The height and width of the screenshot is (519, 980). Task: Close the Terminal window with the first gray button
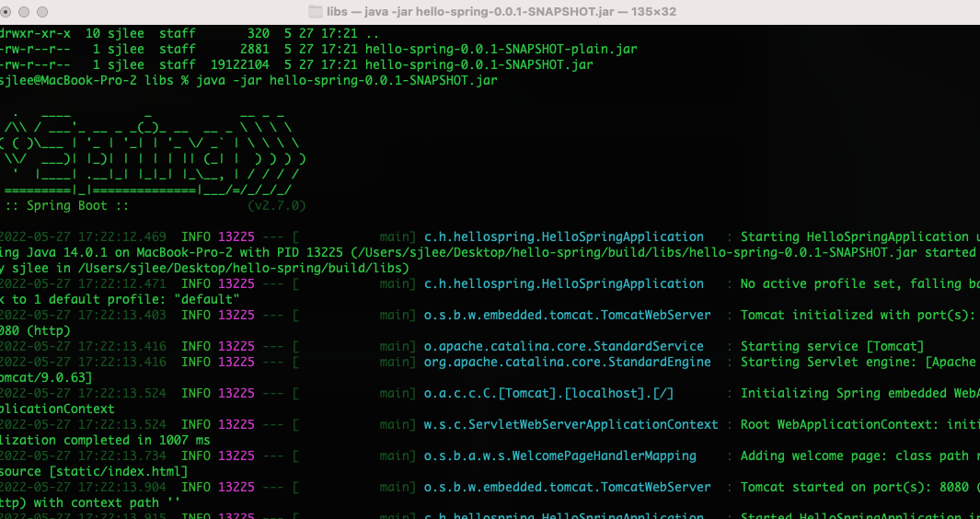click(6, 12)
